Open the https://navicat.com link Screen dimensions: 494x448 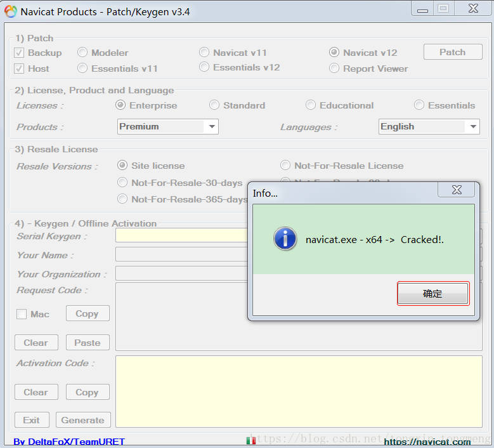(x=427, y=442)
